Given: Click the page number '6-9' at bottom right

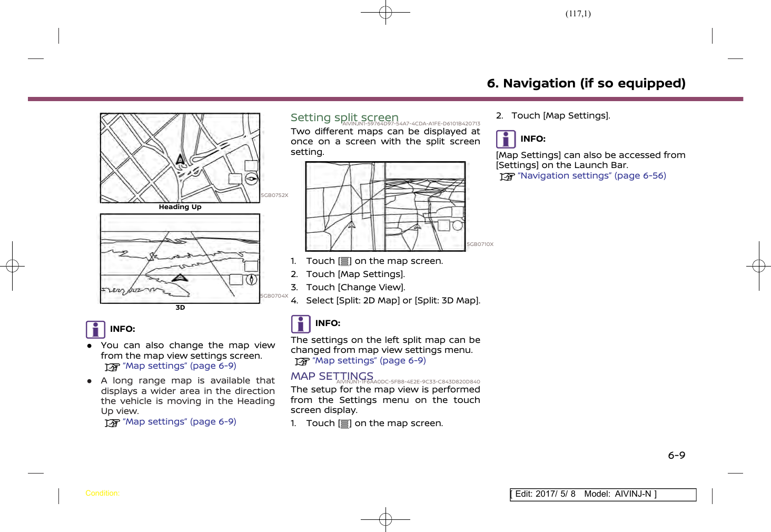Looking at the screenshot, I should tap(677, 456).
